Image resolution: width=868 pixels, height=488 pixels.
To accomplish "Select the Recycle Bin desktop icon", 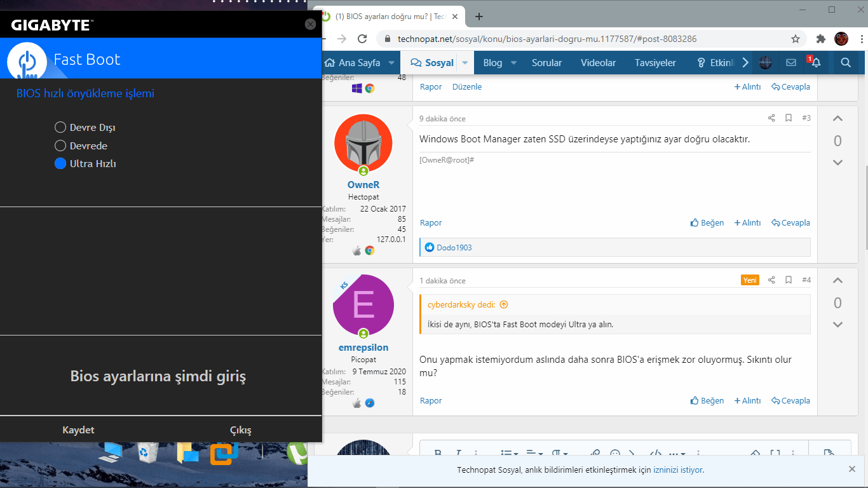I will click(x=147, y=452).
